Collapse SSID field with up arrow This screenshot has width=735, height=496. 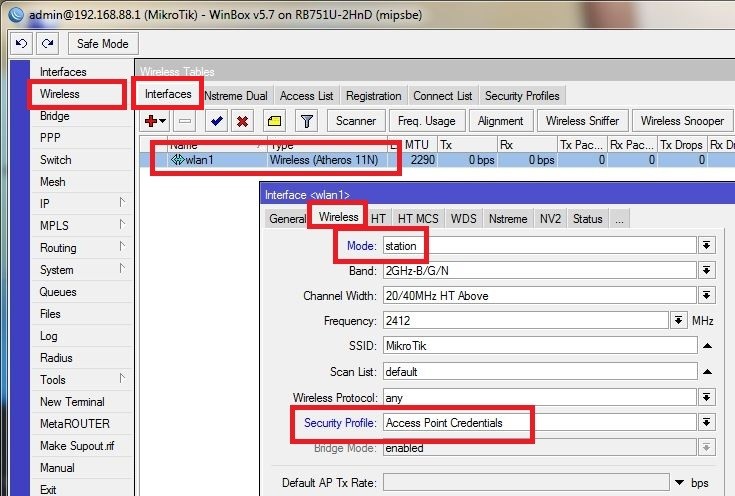click(707, 346)
